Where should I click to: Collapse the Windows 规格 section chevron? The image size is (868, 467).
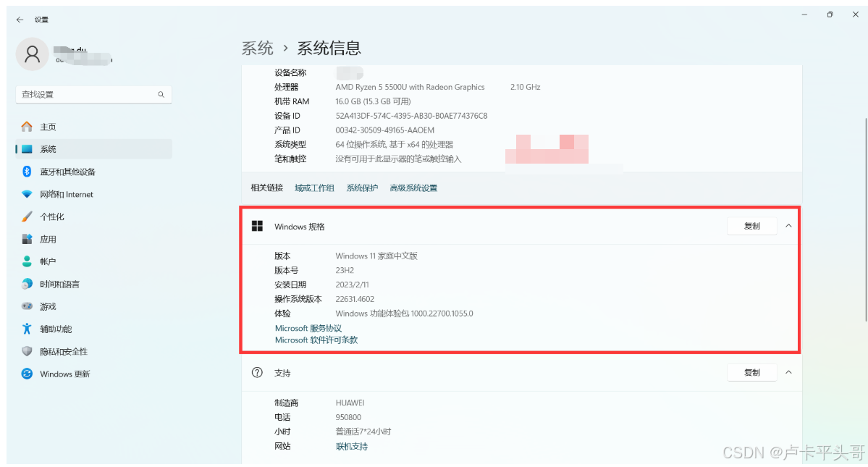[x=788, y=226]
